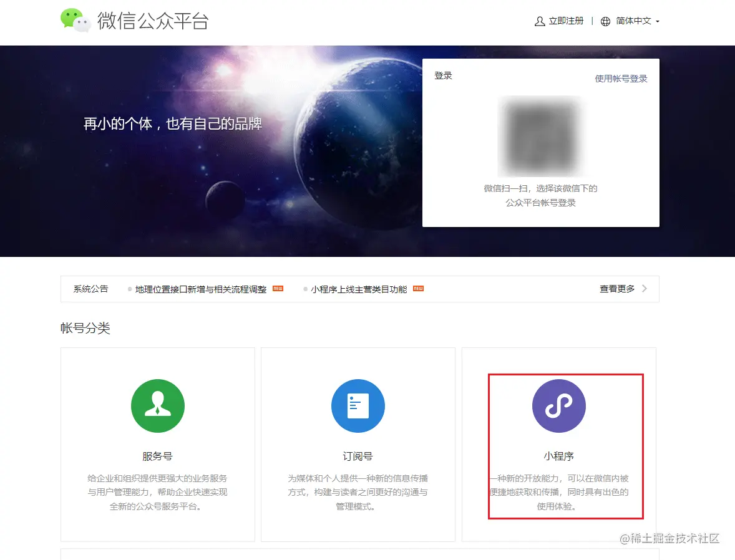This screenshot has height=560, width=735.
Task: Click the globe language icon
Action: (x=605, y=21)
